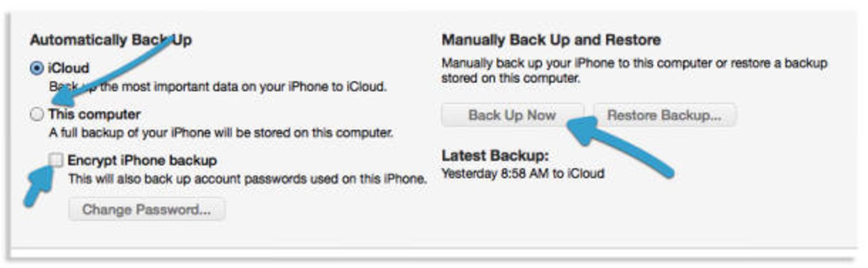
Task: Open the Restore Backup dialog button
Action: [664, 115]
